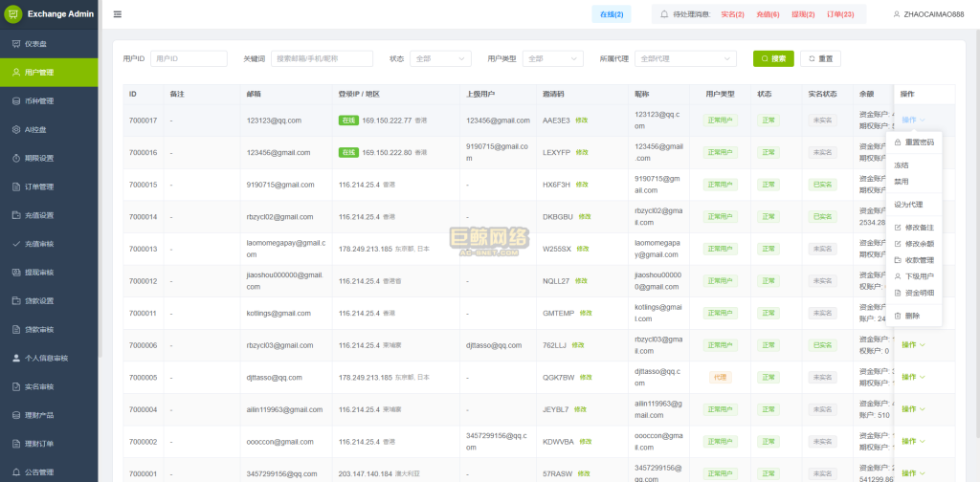Screen dimensions: 980x482
Task: Open pending 提现(2) notifications
Action: pyautogui.click(x=803, y=14)
